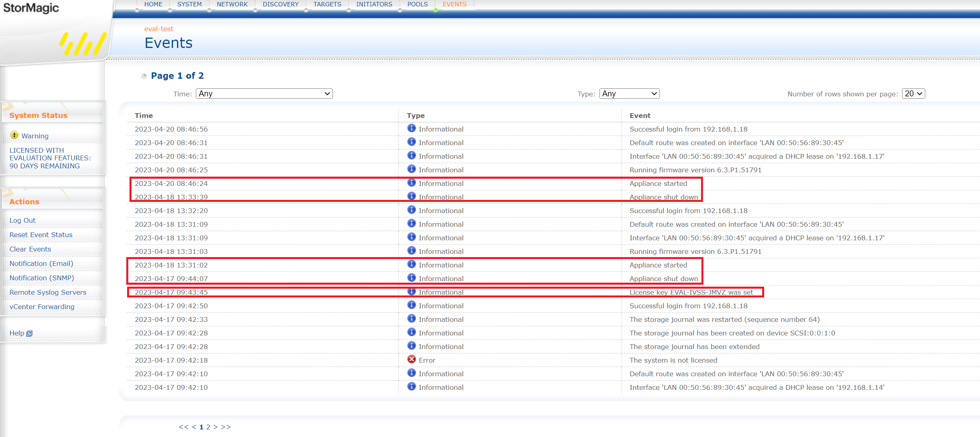Click the yellow Warning status icon

(14, 135)
